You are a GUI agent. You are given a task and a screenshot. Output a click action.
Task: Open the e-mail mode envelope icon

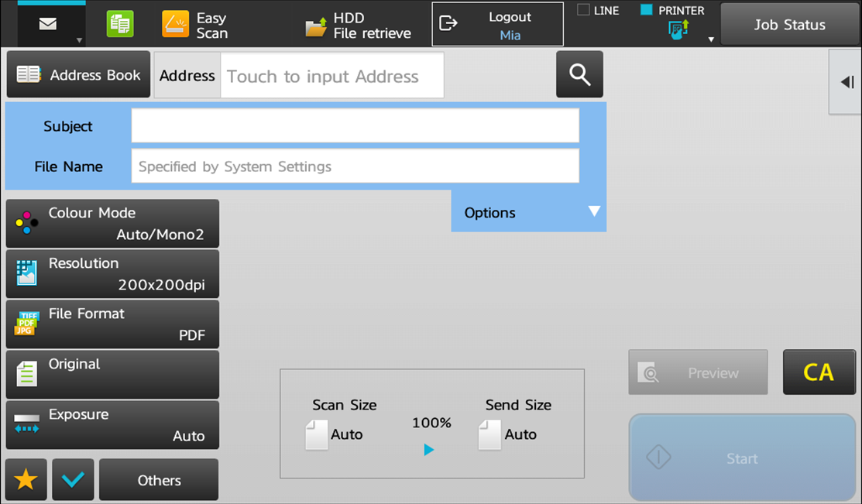tap(48, 24)
